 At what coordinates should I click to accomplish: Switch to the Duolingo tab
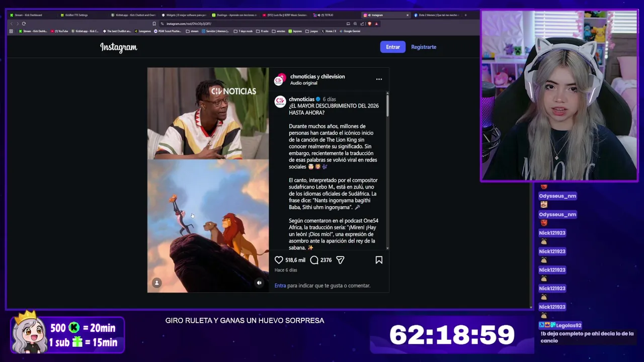pos(235,15)
